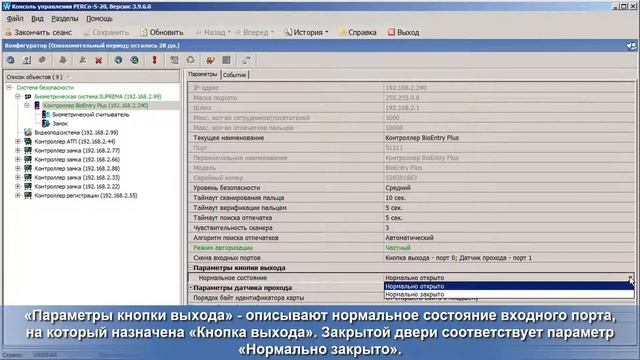Viewport: 640px width, 360px height.
Task: Click the Текущее наименование value Контроллер BioEntry Plus
Action: pyautogui.click(x=422, y=138)
